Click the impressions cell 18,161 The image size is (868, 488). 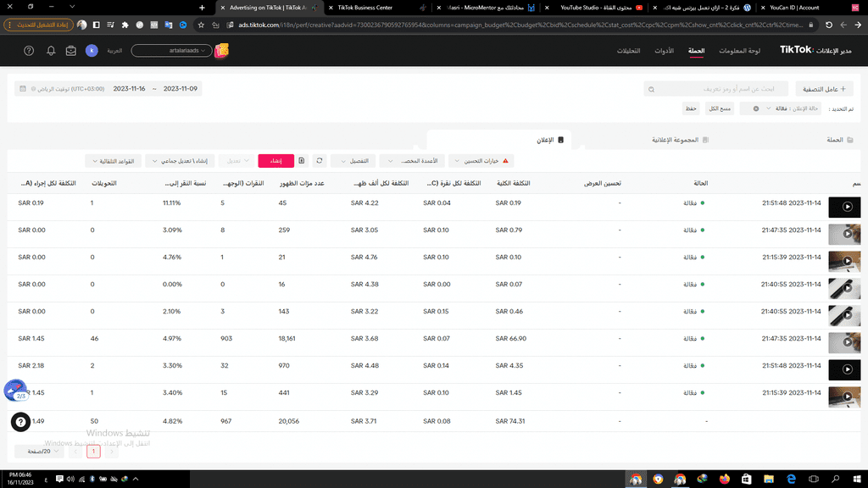(x=287, y=339)
